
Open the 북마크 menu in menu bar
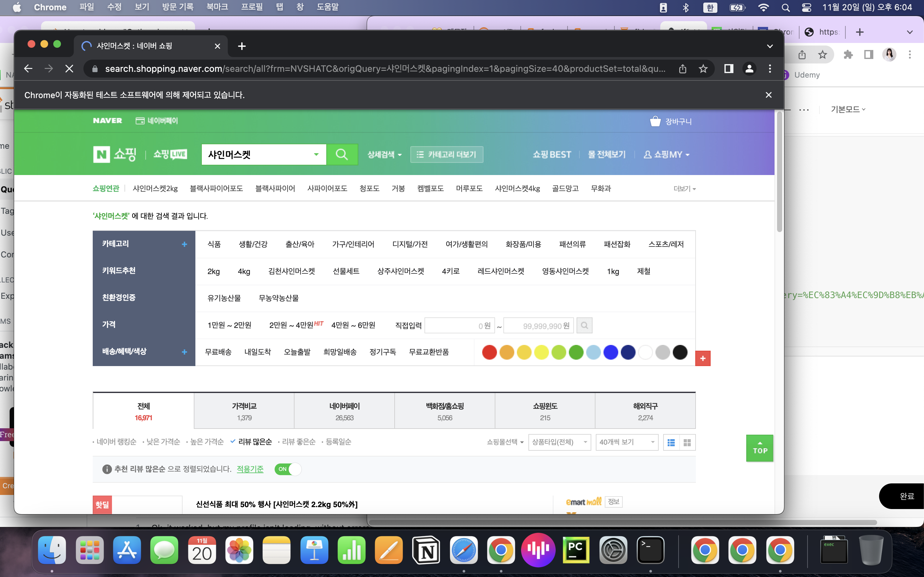tap(217, 7)
